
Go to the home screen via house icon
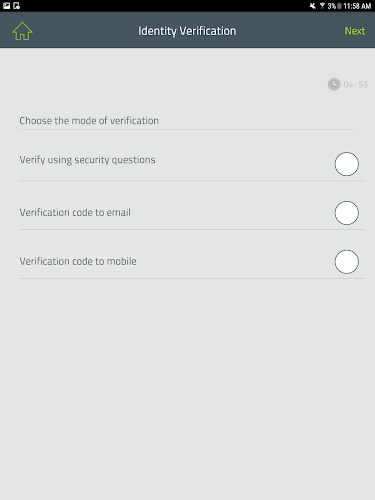[x=22, y=31]
